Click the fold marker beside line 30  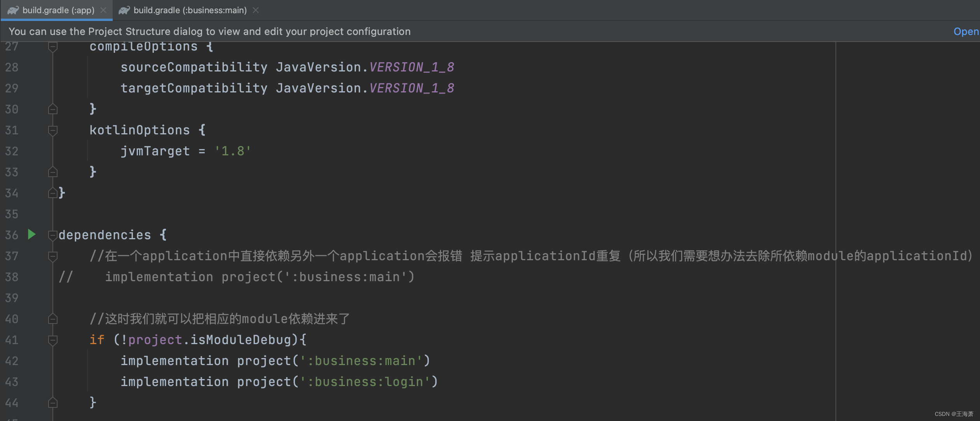(x=53, y=109)
